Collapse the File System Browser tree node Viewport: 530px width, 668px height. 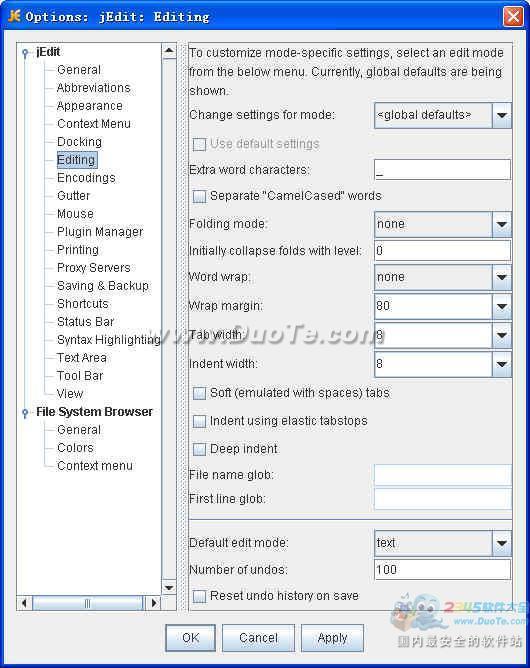pyautogui.click(x=25, y=412)
